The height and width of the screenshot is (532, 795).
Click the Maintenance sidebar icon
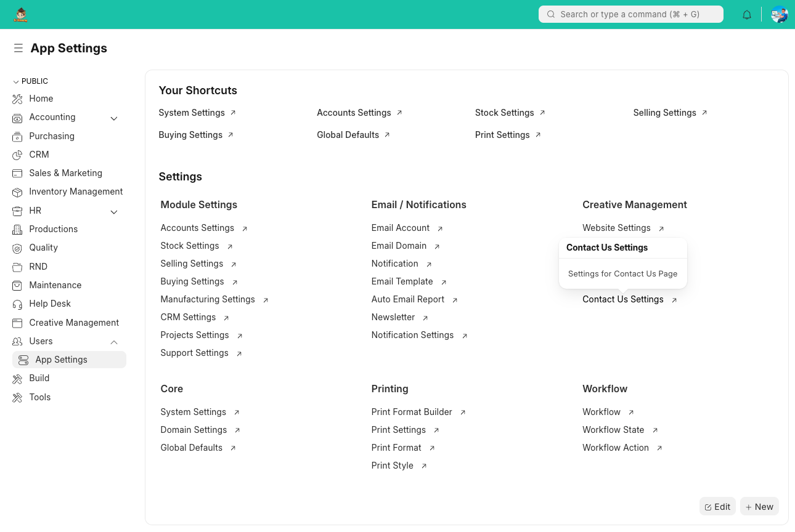click(17, 286)
